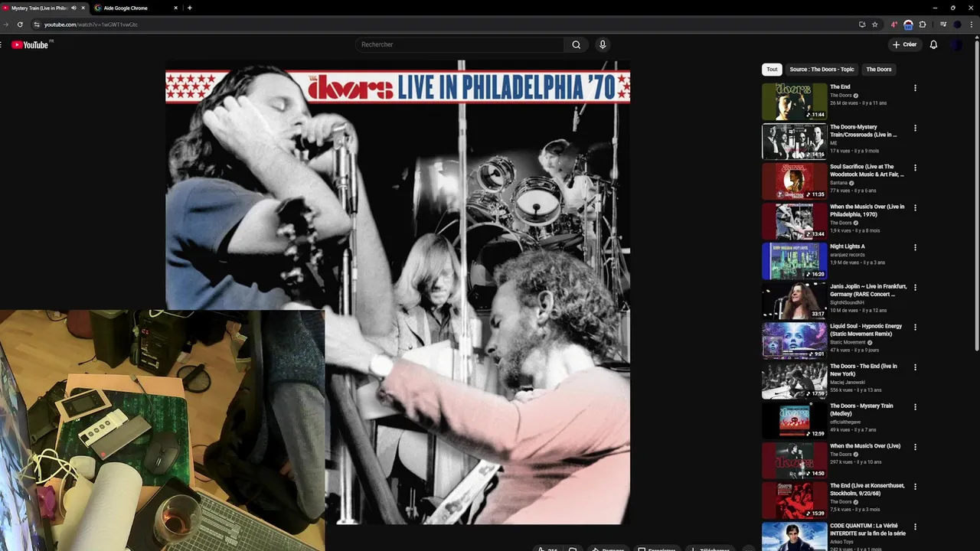Screen dimensions: 980x551
Task: Open the media control icon in Chrome toolbar
Action: pyautogui.click(x=943, y=24)
